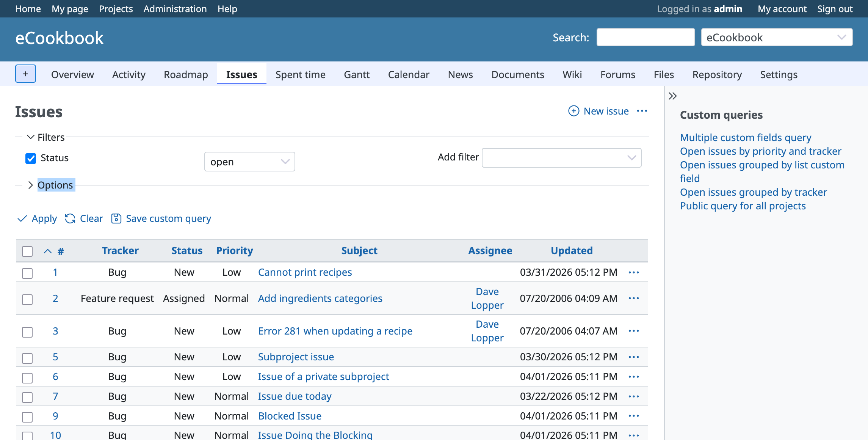This screenshot has width=868, height=440.
Task: Click the Save custom query disk icon
Action: tap(116, 218)
